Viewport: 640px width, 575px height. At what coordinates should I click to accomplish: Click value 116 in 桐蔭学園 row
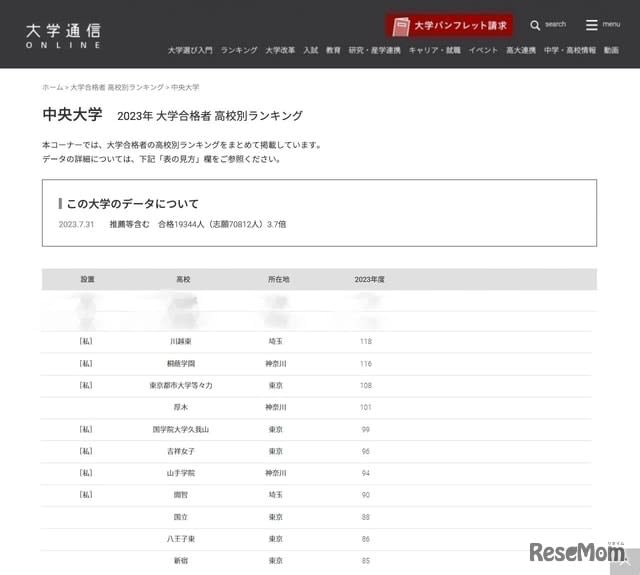tap(366, 363)
